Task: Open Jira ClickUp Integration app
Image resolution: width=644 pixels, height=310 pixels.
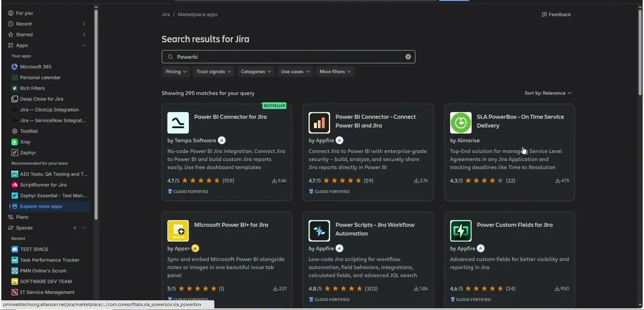Action: pyautogui.click(x=49, y=110)
